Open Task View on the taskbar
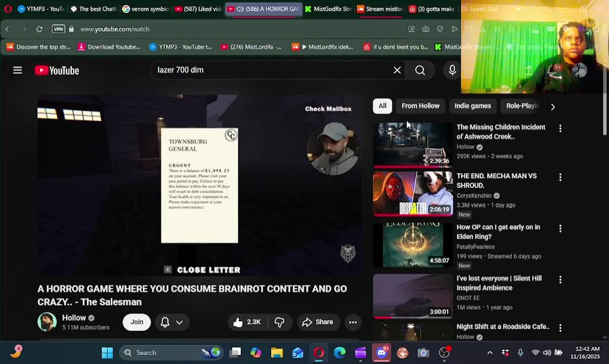The width and height of the screenshot is (609, 364). [235, 353]
